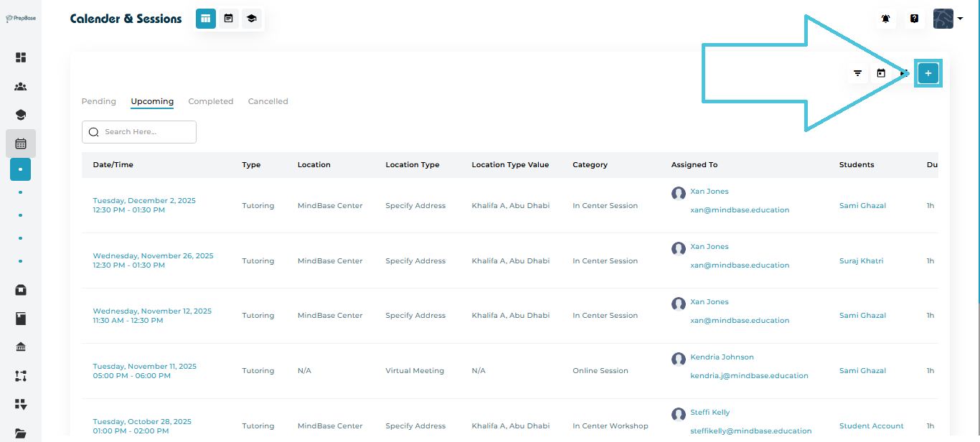Viewport: 980px width, 442px height.
Task: Switch to the Pending tab
Action: click(x=99, y=101)
